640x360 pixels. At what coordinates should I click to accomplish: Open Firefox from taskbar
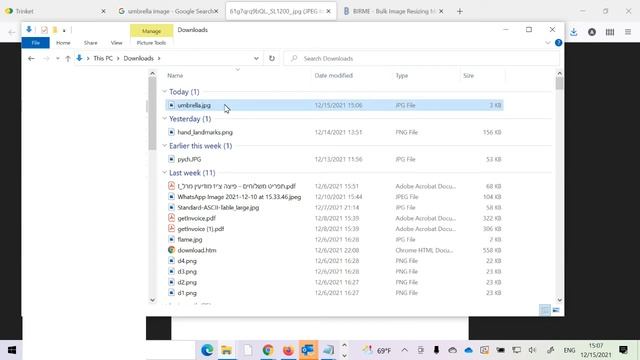point(288,350)
